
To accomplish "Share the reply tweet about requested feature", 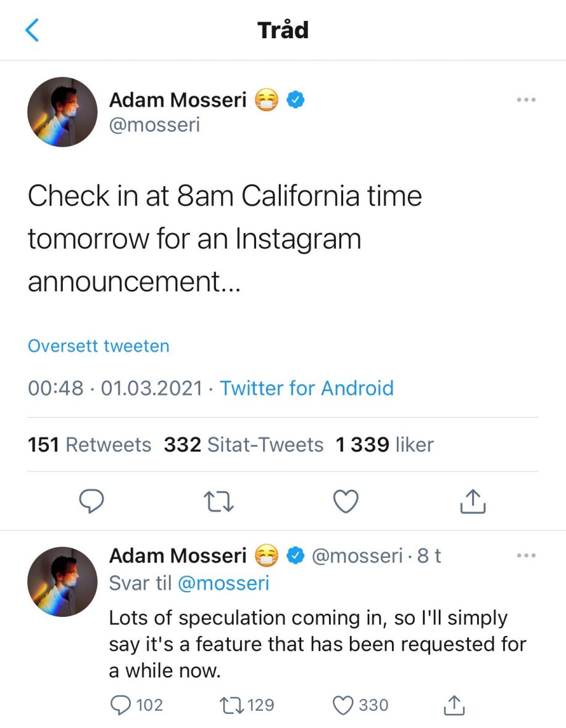I will point(454,705).
